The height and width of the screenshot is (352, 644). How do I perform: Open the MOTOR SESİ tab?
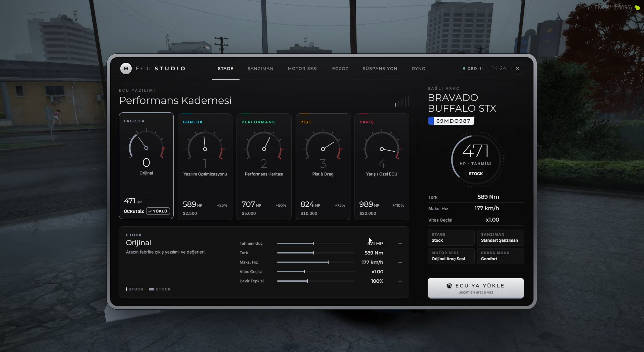pyautogui.click(x=303, y=69)
